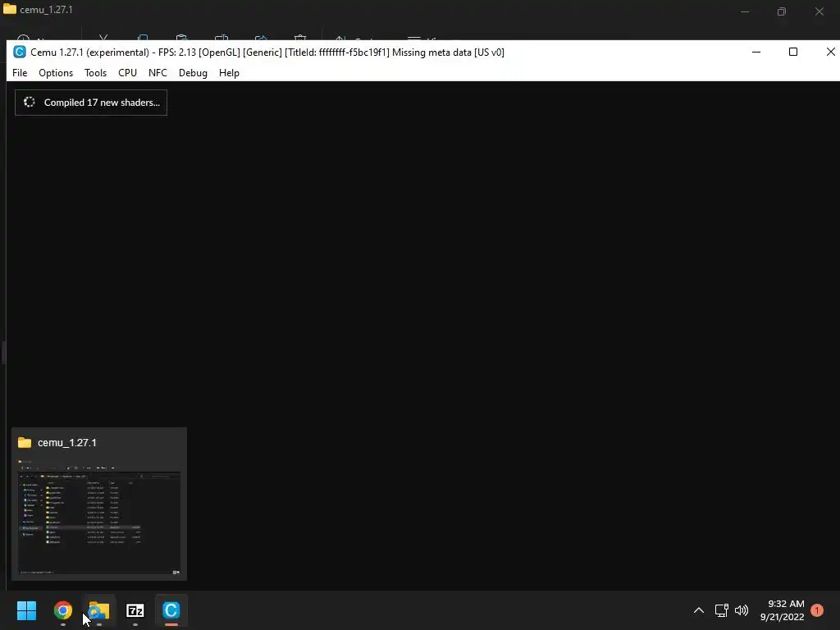Click the Cemu icon in the taskbar
The height and width of the screenshot is (630, 840).
[171, 610]
